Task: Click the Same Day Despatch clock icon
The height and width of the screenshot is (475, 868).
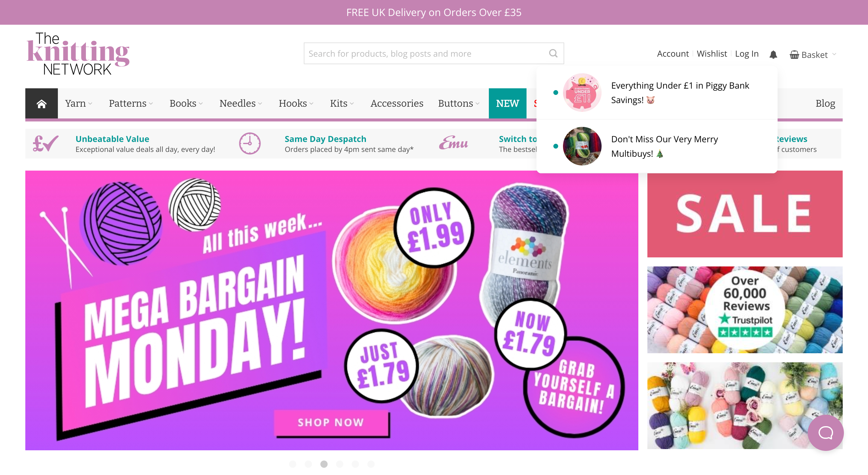Action: pyautogui.click(x=250, y=143)
